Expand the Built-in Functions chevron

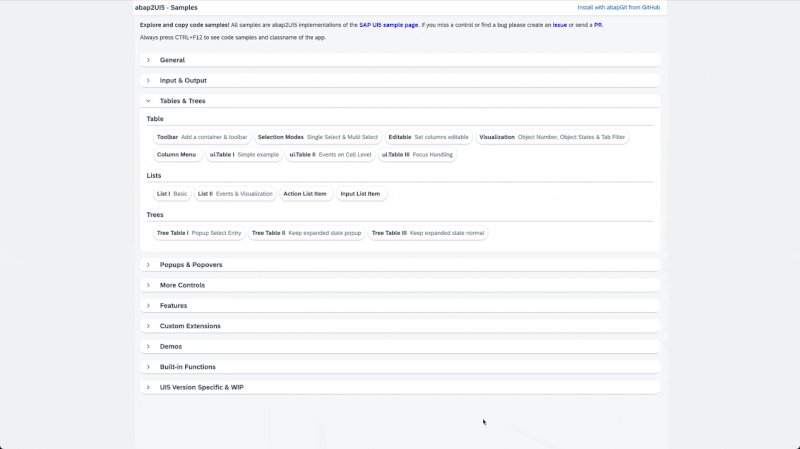pyautogui.click(x=148, y=367)
